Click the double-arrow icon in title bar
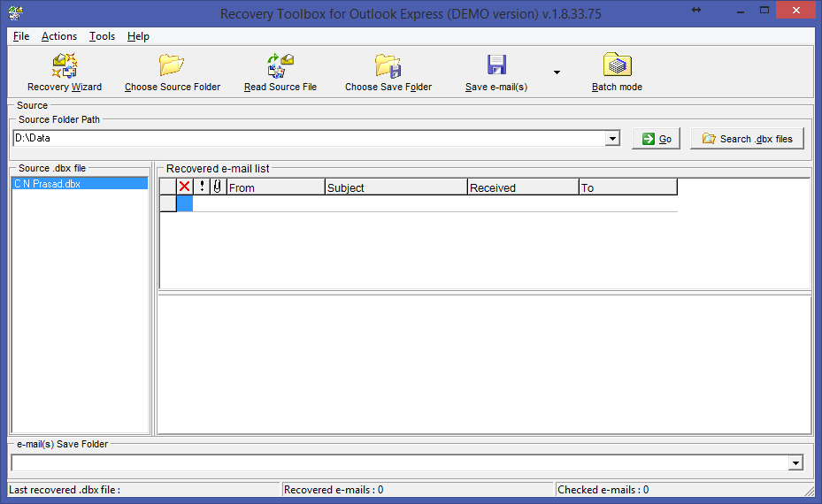This screenshot has height=504, width=822. 696,10
